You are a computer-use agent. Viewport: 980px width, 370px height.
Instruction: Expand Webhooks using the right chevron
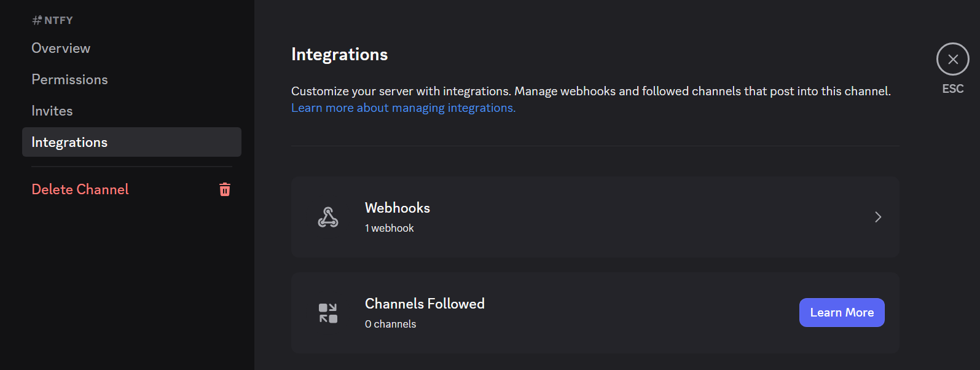878,217
